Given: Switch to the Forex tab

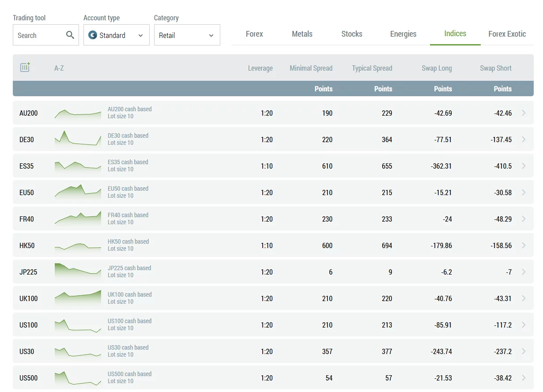Looking at the screenshot, I should click(254, 34).
